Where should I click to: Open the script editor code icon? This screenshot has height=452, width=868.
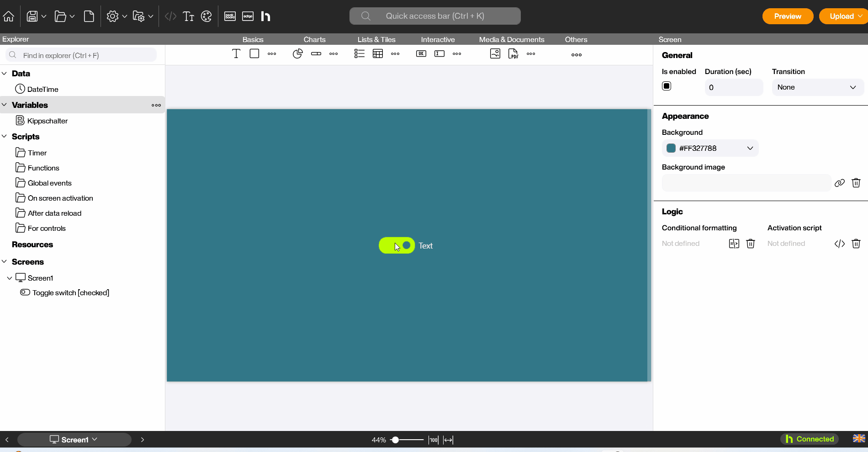tap(170, 16)
